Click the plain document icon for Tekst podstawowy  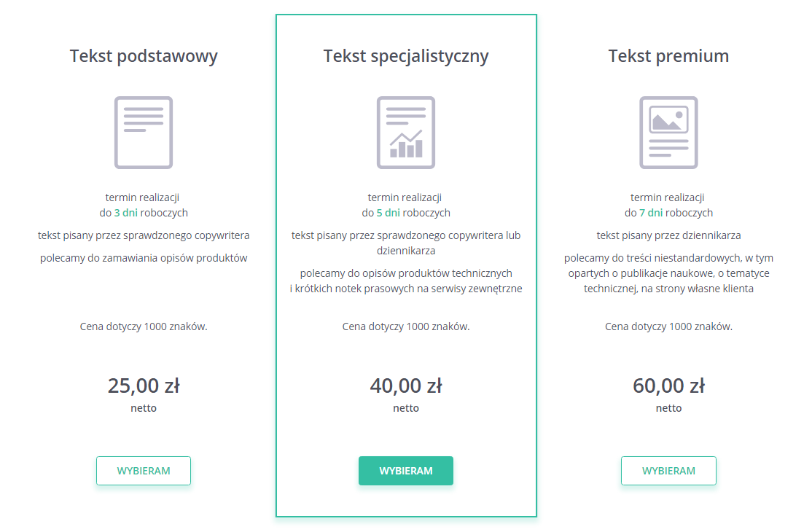(144, 133)
